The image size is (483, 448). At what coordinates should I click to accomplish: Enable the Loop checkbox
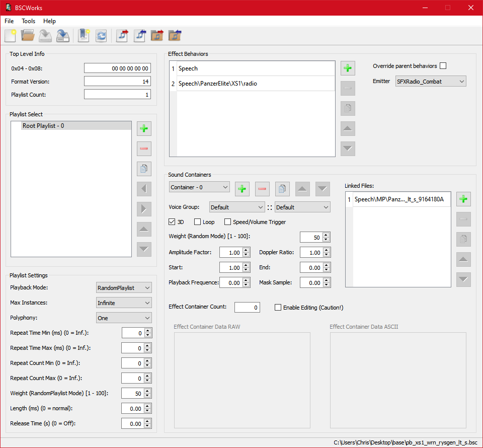[x=197, y=221]
